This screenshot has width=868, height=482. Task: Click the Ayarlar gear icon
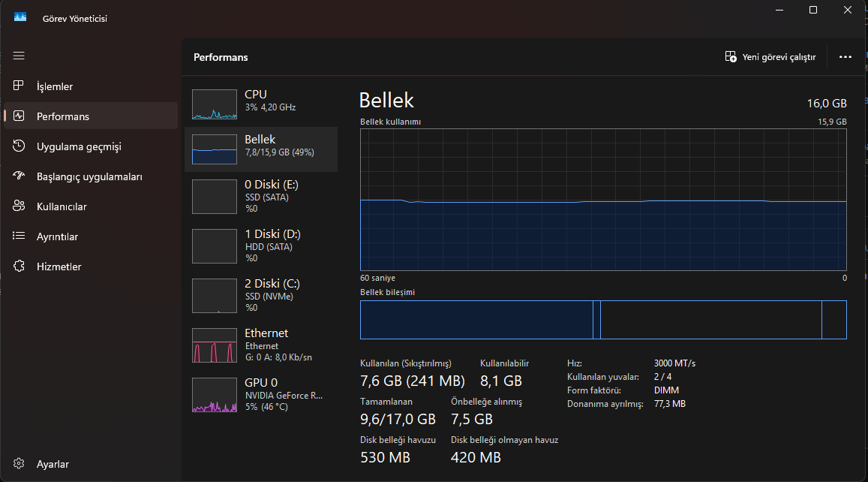(x=19, y=464)
